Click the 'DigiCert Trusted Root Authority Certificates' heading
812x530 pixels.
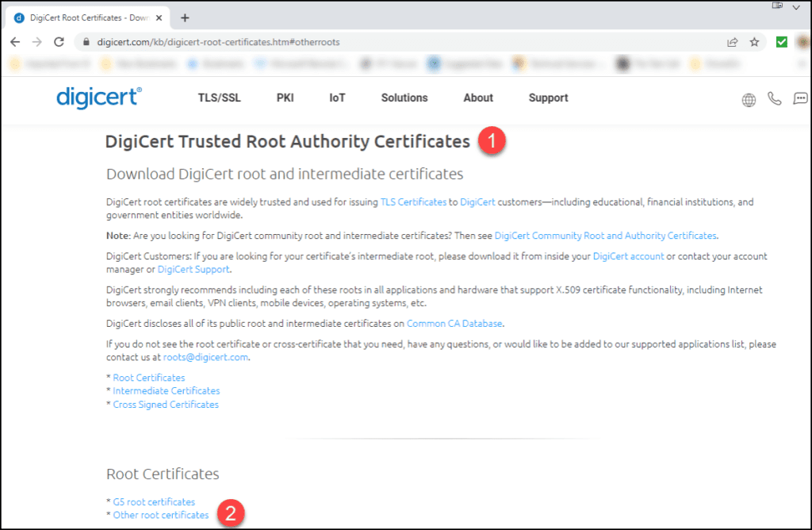(287, 141)
